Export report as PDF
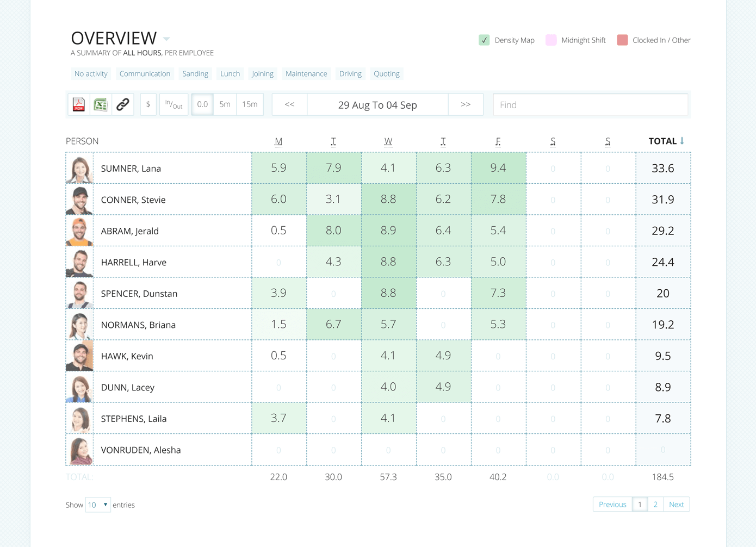 click(x=79, y=104)
